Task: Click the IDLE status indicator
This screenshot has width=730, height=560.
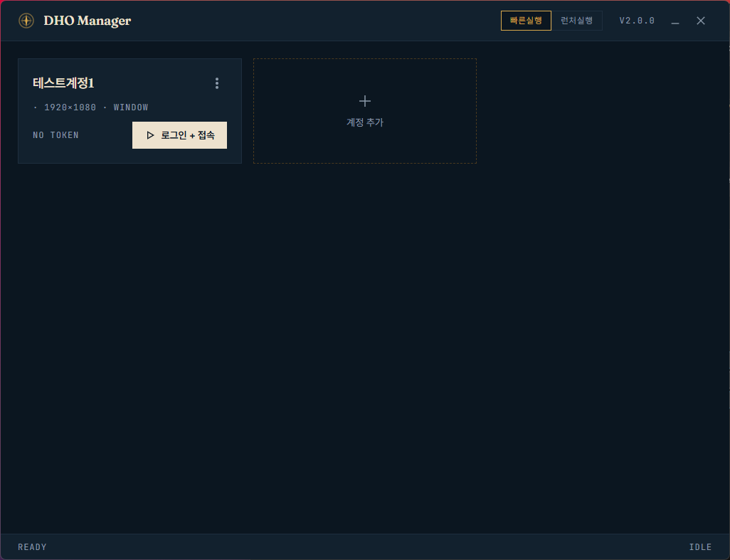Action: (700, 546)
